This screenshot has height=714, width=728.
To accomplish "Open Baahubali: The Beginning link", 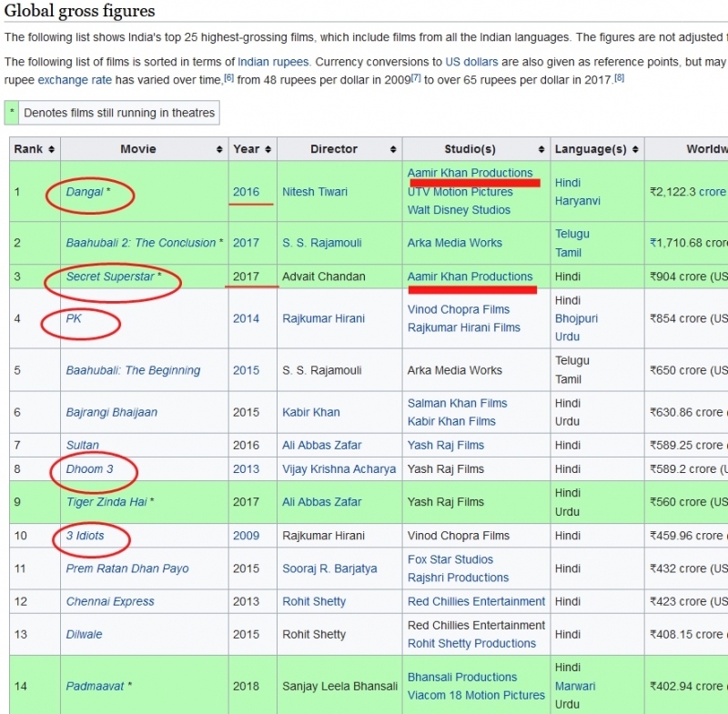I will pos(133,370).
